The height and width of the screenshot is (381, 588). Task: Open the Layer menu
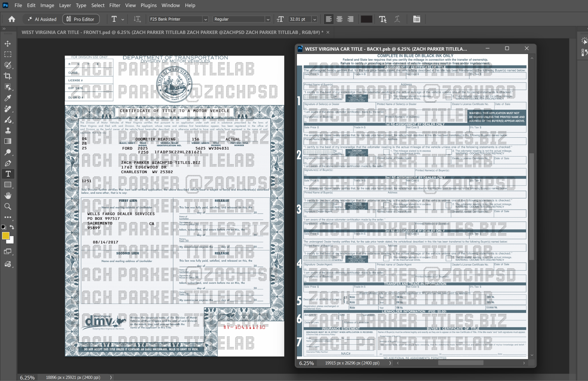(65, 5)
